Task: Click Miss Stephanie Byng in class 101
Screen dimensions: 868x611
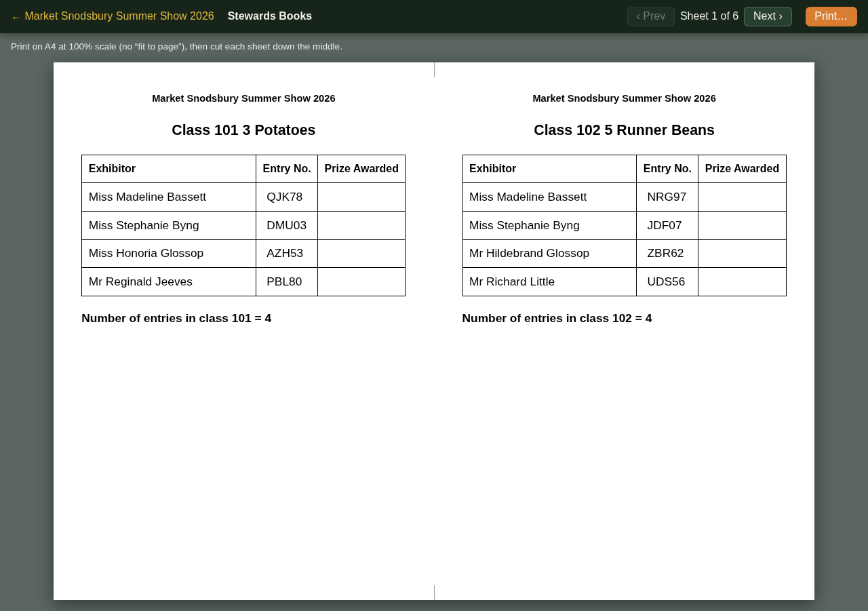Action: point(144,226)
